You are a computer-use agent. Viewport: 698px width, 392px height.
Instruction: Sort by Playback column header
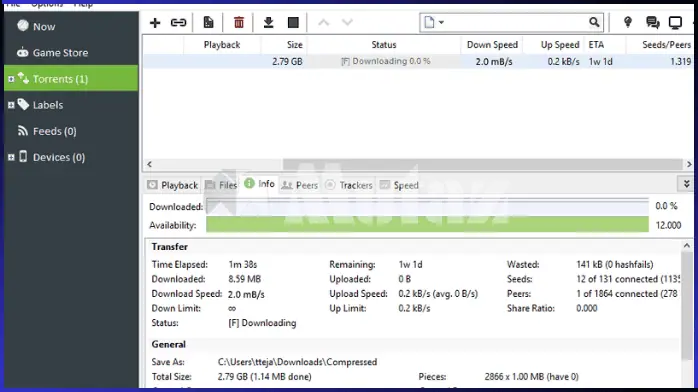tap(222, 44)
